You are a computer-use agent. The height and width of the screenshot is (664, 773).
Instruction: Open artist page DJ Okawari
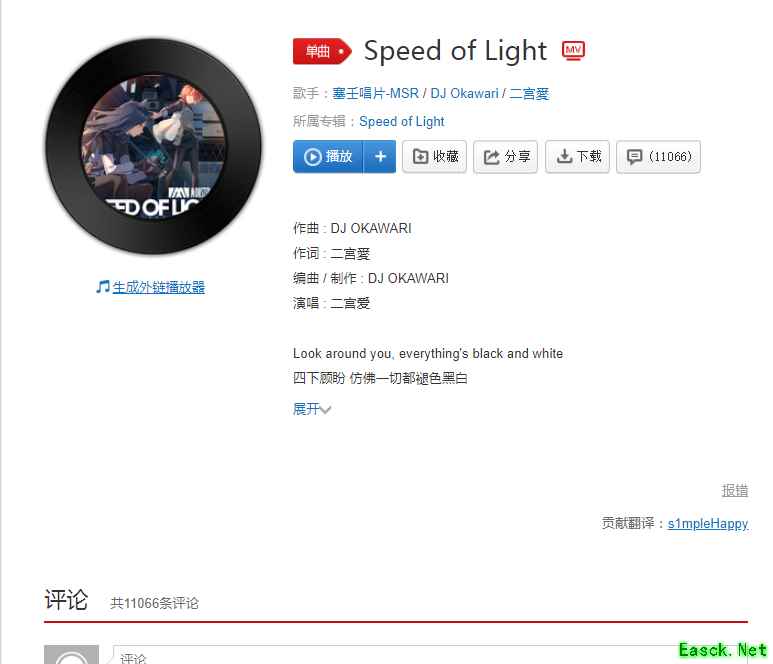click(x=464, y=93)
